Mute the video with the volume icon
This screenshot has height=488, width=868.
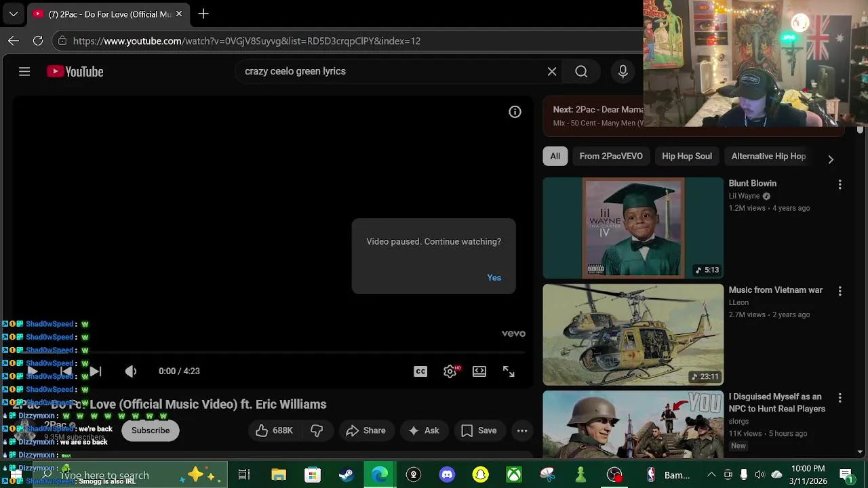click(131, 371)
